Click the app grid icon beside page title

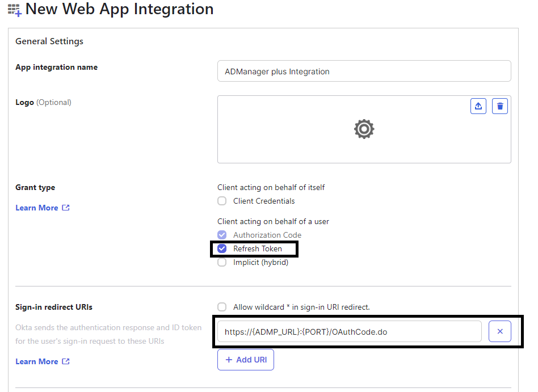pos(15,10)
